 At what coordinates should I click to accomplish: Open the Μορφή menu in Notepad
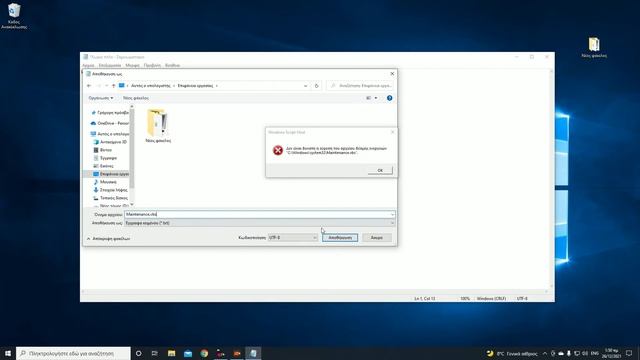coord(132,65)
